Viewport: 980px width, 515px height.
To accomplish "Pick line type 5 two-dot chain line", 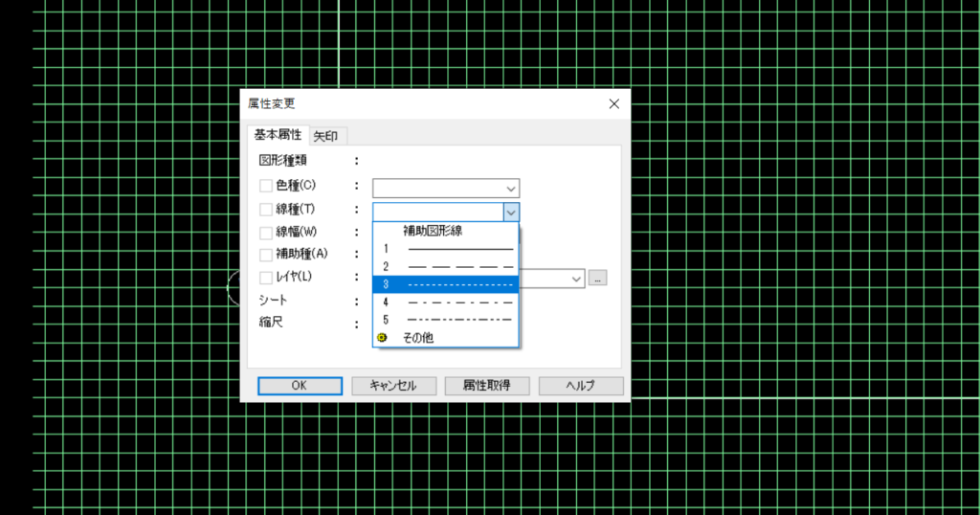I will (x=446, y=320).
